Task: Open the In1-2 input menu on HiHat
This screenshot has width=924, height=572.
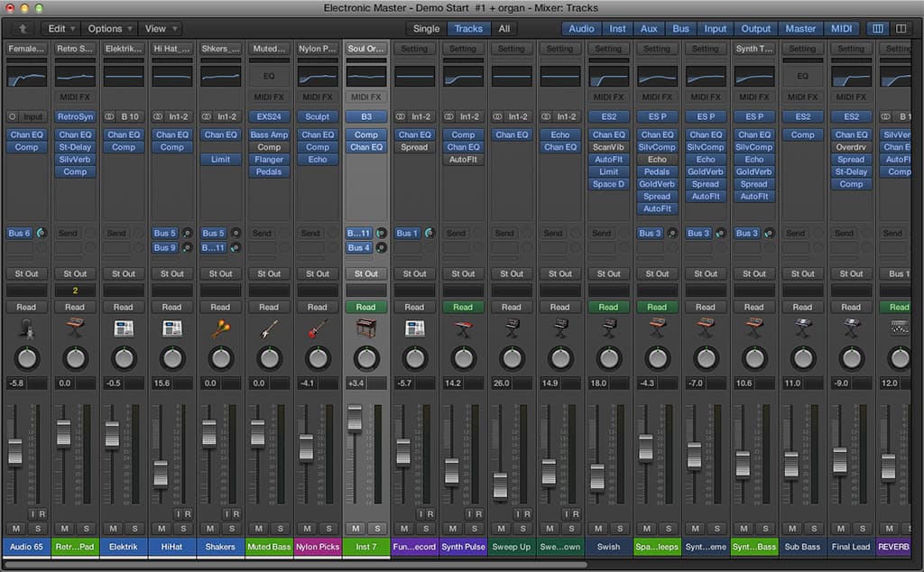Action: coord(179,116)
